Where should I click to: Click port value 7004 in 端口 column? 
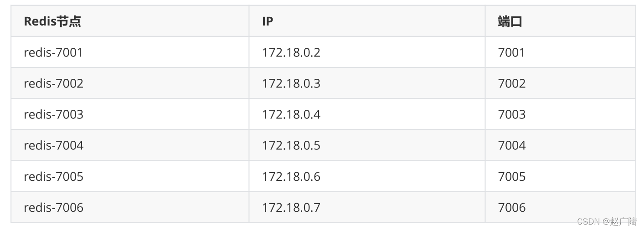coord(511,145)
